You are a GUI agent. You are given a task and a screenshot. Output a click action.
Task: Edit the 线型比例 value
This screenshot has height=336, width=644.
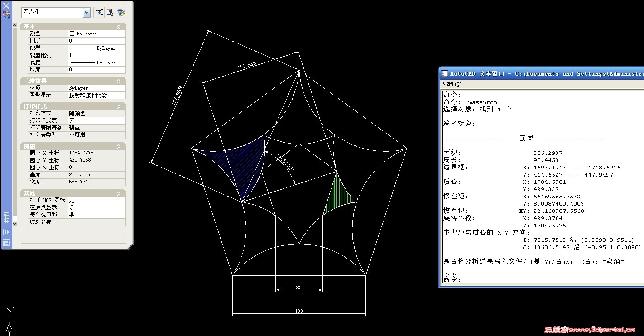point(97,55)
